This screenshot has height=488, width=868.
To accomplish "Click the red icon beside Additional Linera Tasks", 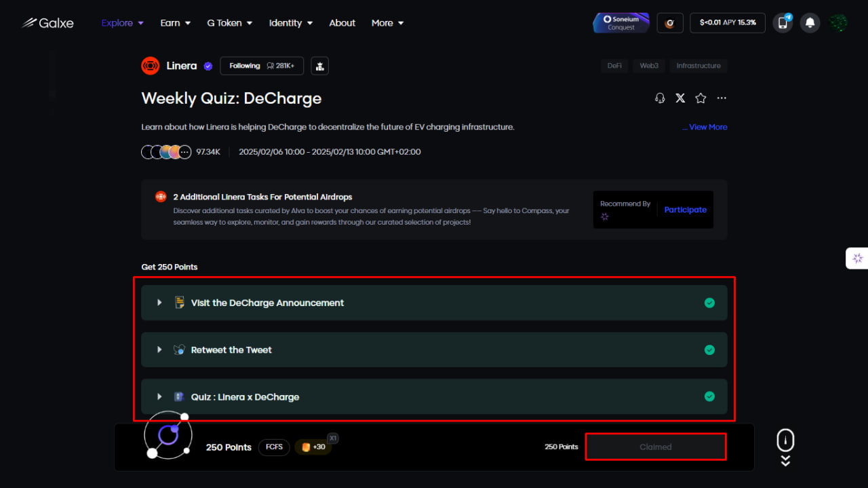I will [x=161, y=197].
